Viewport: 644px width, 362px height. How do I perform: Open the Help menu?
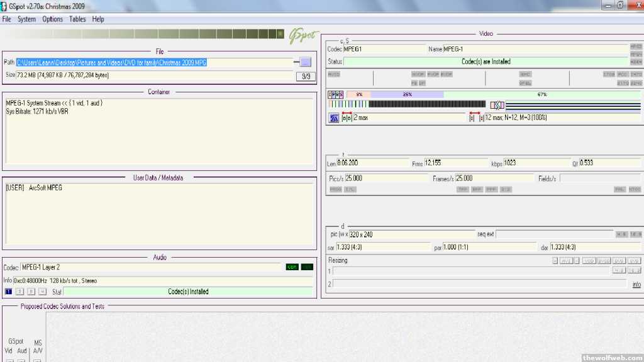click(98, 19)
